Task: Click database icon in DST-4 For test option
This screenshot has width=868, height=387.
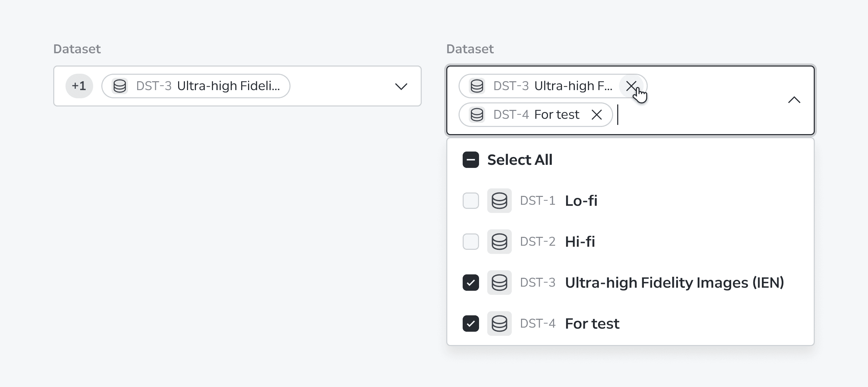Action: pyautogui.click(x=499, y=324)
